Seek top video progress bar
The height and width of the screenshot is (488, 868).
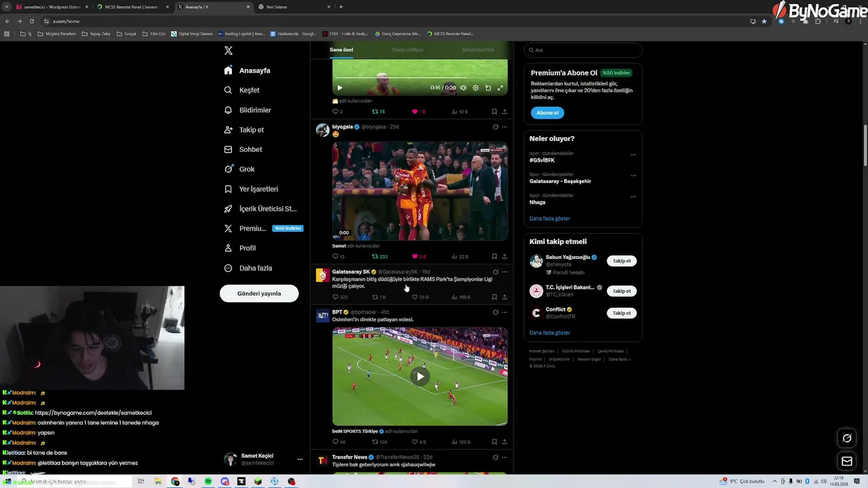420,78
